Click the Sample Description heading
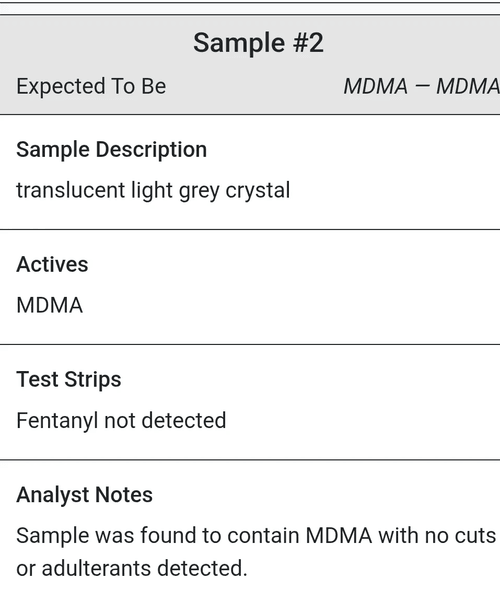 coord(112,149)
